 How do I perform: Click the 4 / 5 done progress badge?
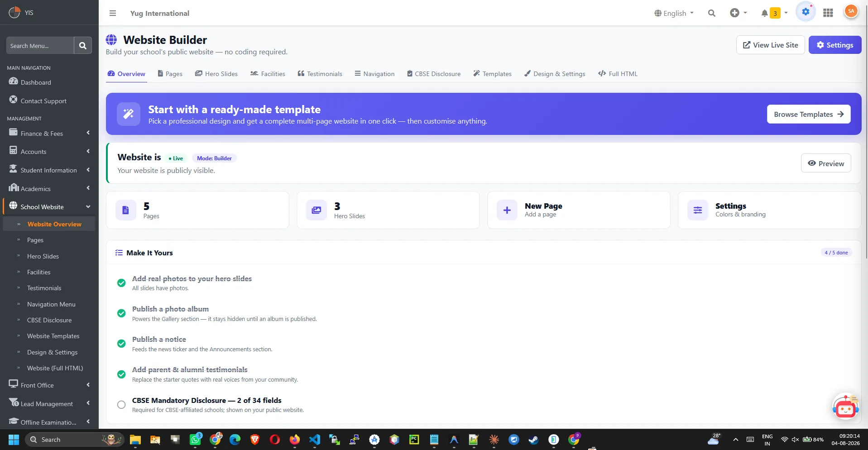(836, 253)
